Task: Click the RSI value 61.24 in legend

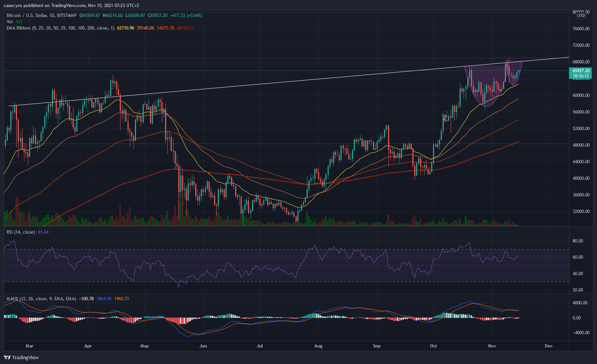Action: tap(43, 232)
